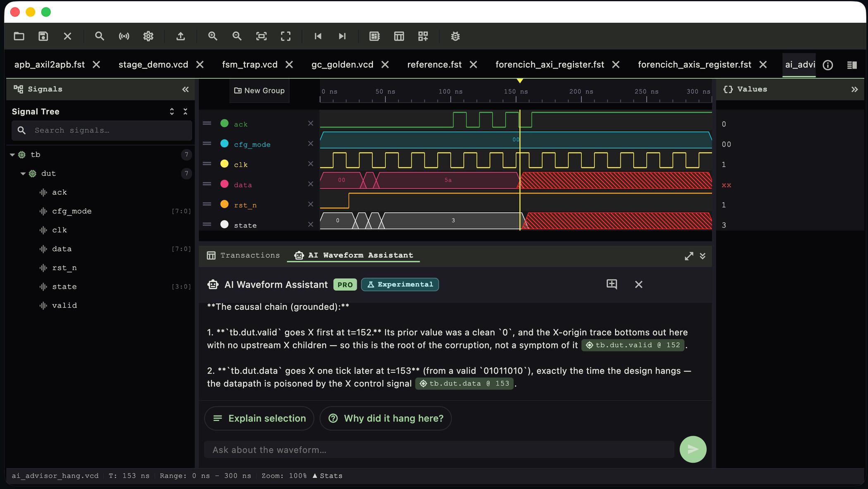Viewport: 868px width, 489px height.
Task: Switch to the stage_demo.vcd tab
Action: point(153,65)
